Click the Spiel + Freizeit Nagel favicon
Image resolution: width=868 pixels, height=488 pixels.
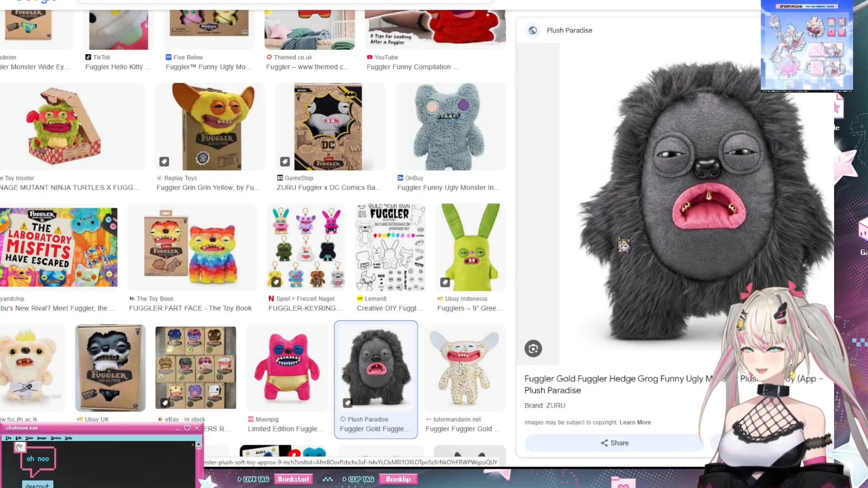click(271, 299)
